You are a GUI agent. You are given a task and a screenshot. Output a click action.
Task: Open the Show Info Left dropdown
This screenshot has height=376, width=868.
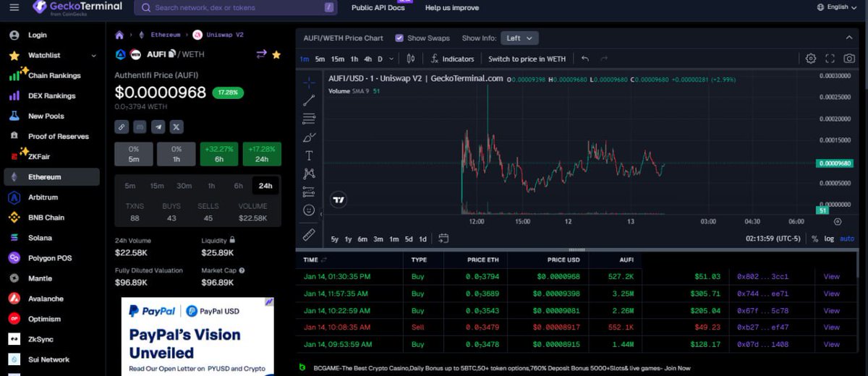(519, 38)
